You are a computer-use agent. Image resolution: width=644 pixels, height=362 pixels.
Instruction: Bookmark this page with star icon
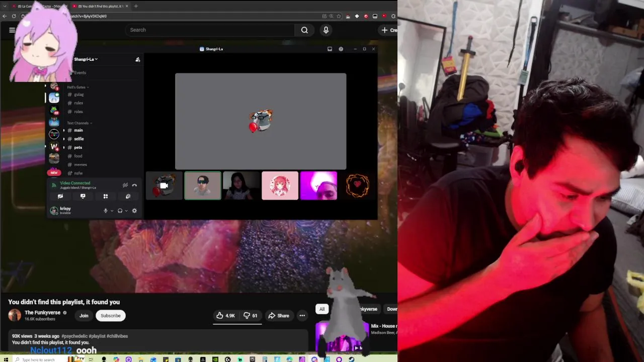(339, 16)
